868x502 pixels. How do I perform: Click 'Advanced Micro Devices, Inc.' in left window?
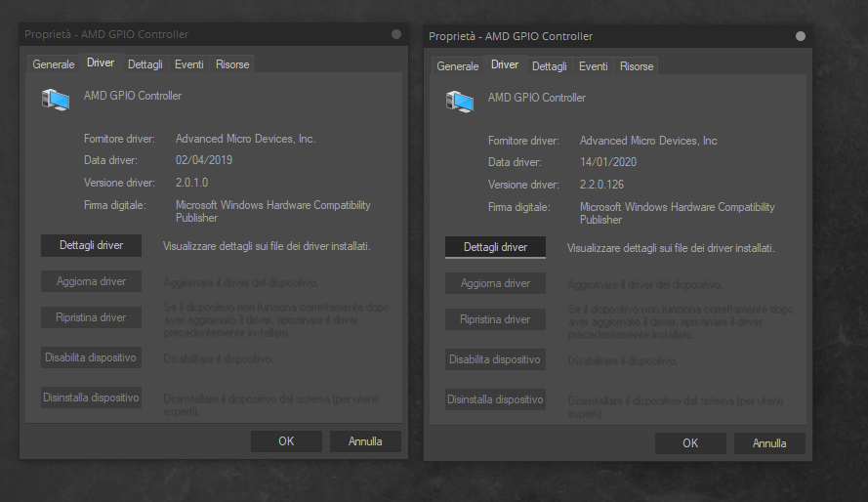246,139
